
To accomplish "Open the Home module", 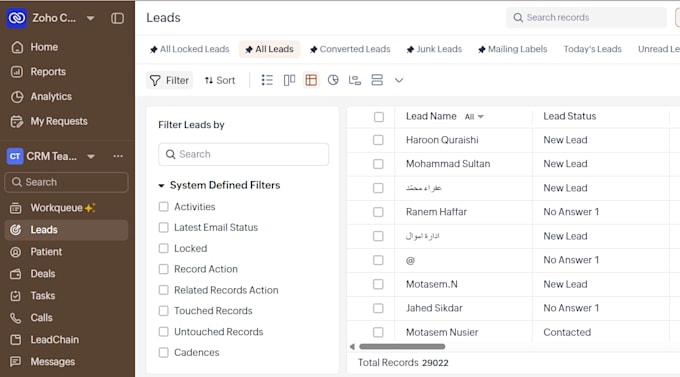I will click(x=44, y=47).
